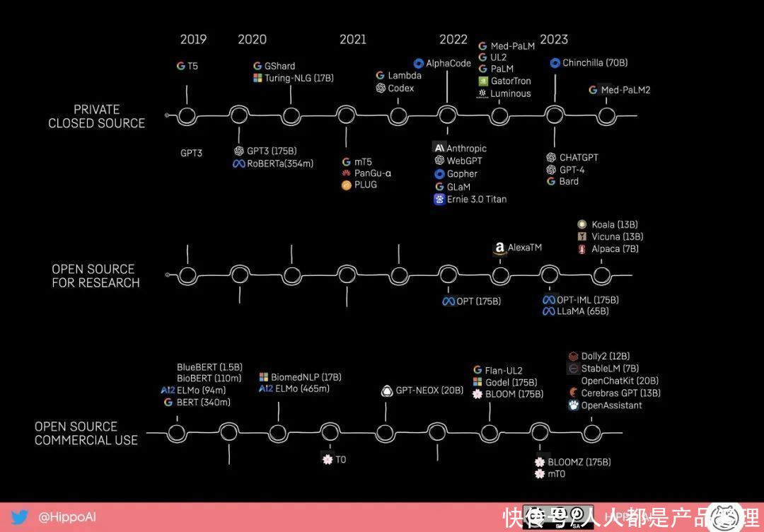The width and height of the screenshot is (764, 532).
Task: Click the Google logo beside T5
Action: [181, 66]
